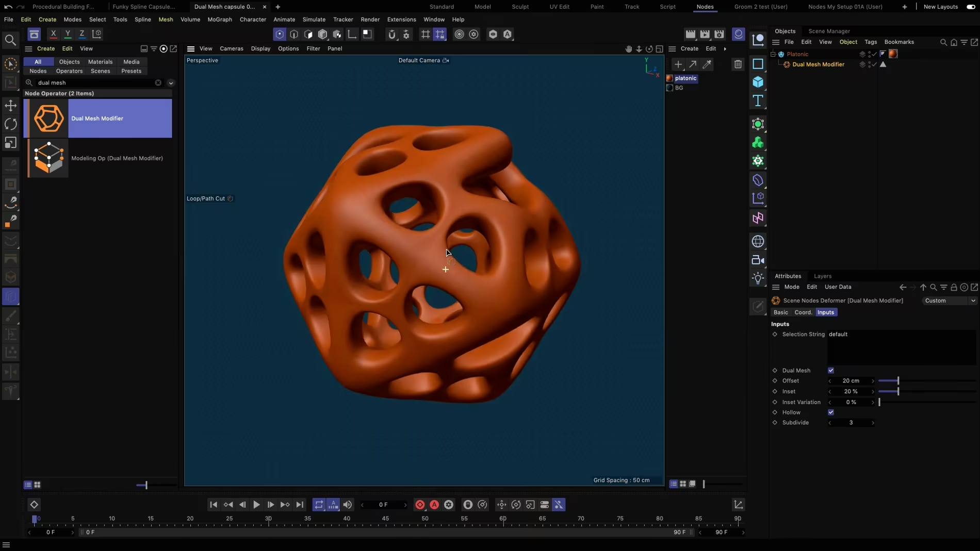Click the Dual Mesh Modifier asset thumbnail
This screenshot has height=551, width=980.
[48, 119]
